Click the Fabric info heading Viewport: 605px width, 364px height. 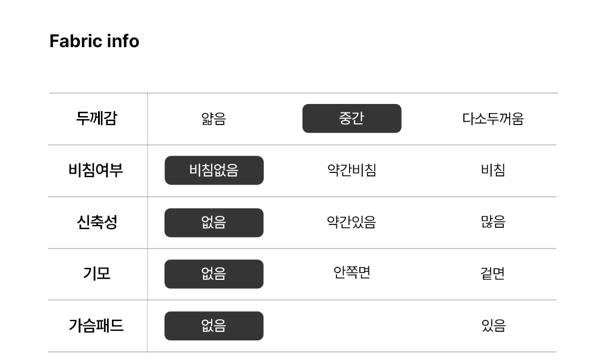click(x=94, y=41)
